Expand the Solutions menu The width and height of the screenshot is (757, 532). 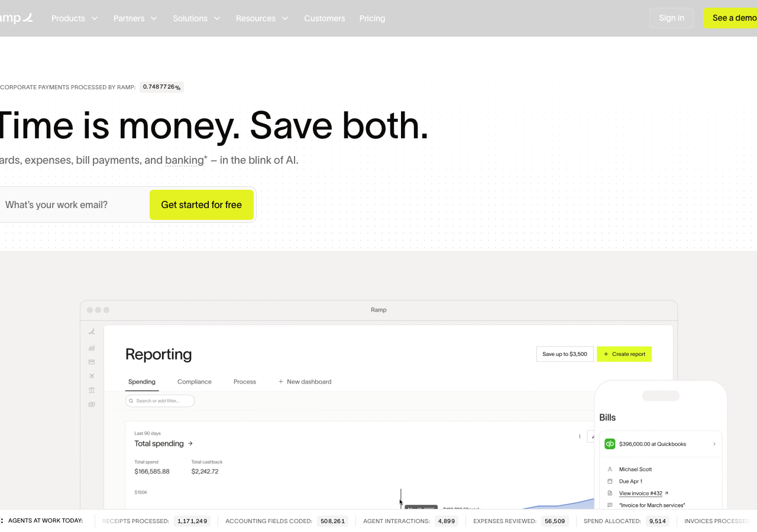(196, 18)
